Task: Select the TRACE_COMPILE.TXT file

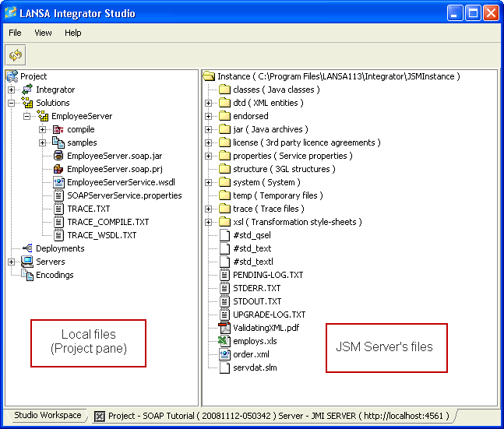Action: click(x=108, y=222)
